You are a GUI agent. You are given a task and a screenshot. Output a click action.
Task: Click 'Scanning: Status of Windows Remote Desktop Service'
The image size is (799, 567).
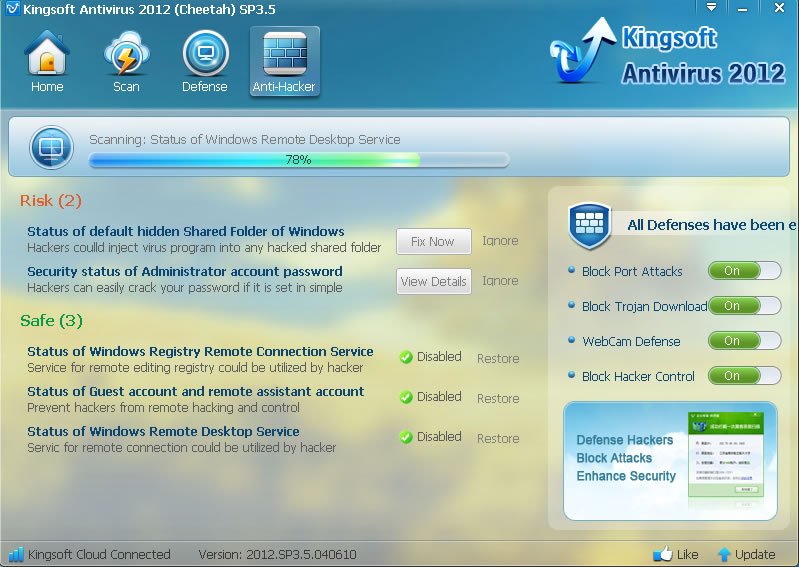pyautogui.click(x=245, y=140)
